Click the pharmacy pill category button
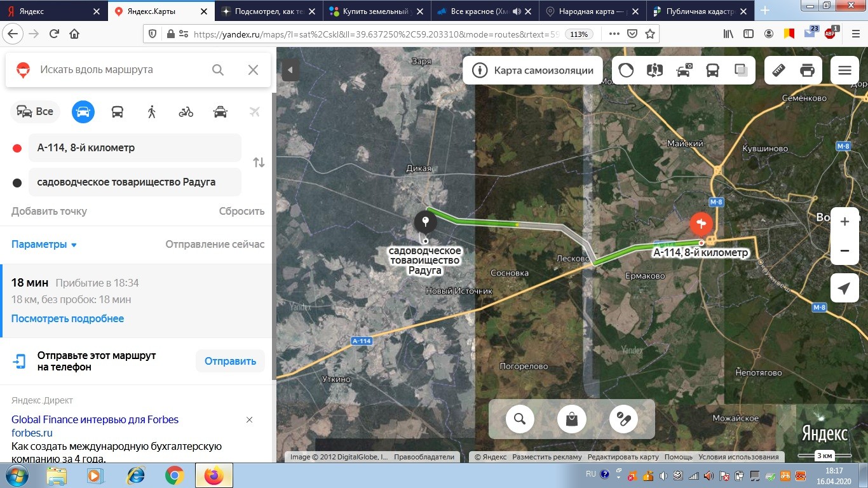Image resolution: width=868 pixels, height=488 pixels. point(623,419)
